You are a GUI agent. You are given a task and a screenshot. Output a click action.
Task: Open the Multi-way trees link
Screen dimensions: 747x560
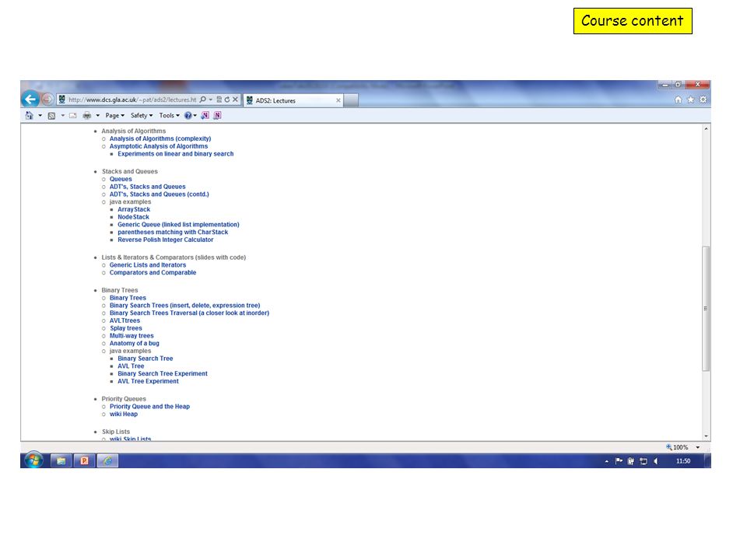pos(132,336)
